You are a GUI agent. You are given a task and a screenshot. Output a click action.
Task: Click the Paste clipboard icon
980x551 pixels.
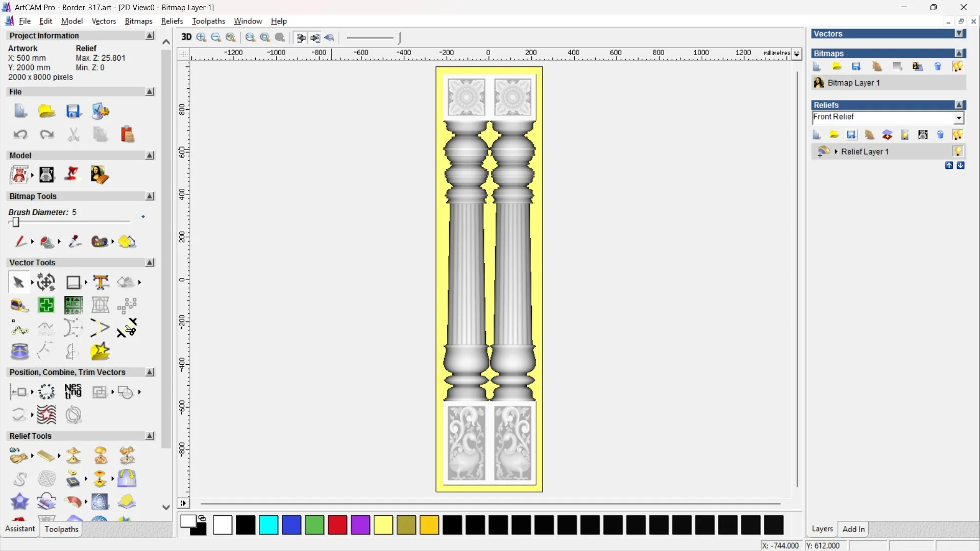click(x=127, y=135)
